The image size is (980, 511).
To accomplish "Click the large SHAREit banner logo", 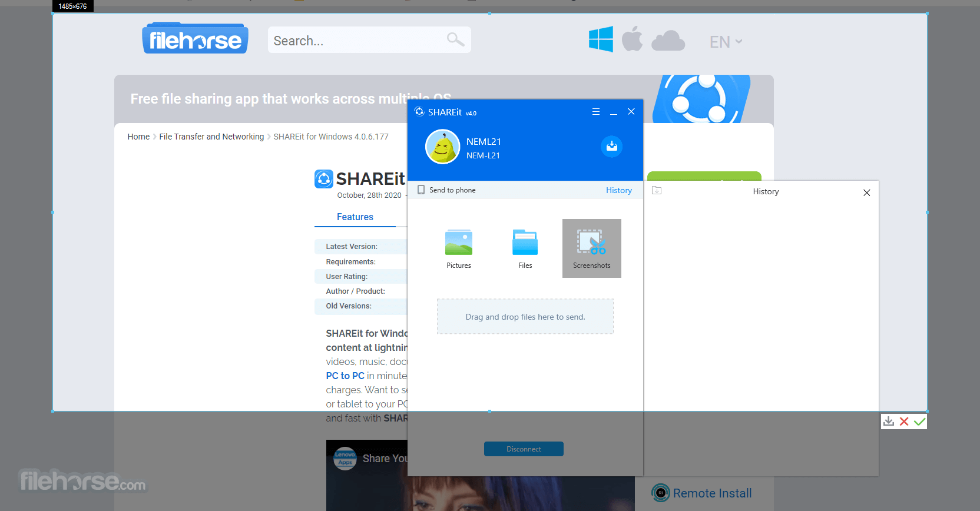I will [701, 99].
